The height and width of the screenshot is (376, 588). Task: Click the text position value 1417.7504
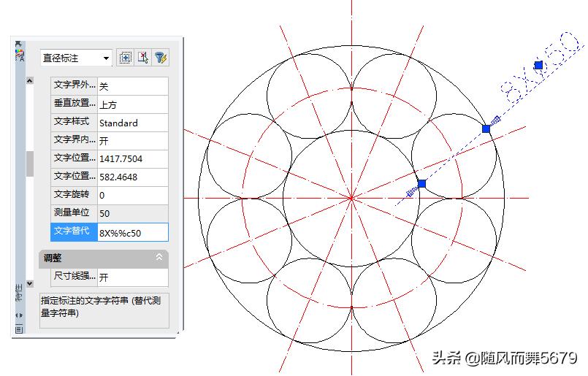[133, 159]
